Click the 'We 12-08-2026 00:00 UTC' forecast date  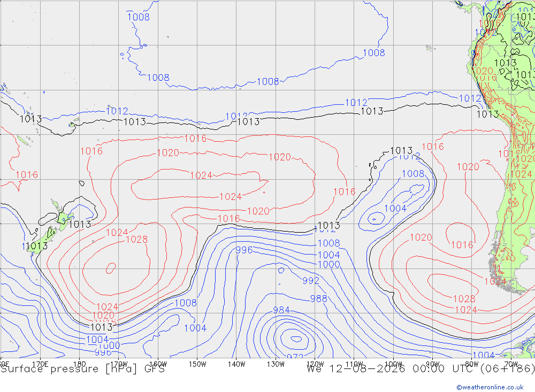pyautogui.click(x=392, y=369)
